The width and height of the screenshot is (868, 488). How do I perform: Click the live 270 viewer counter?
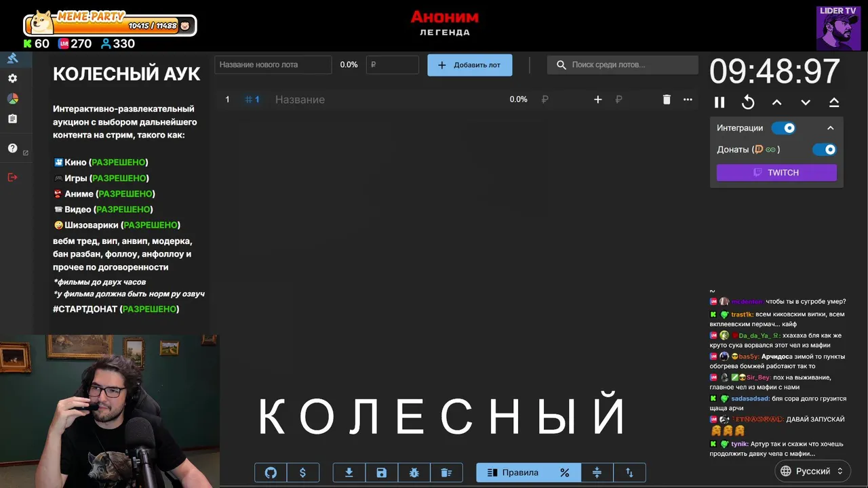(x=75, y=43)
